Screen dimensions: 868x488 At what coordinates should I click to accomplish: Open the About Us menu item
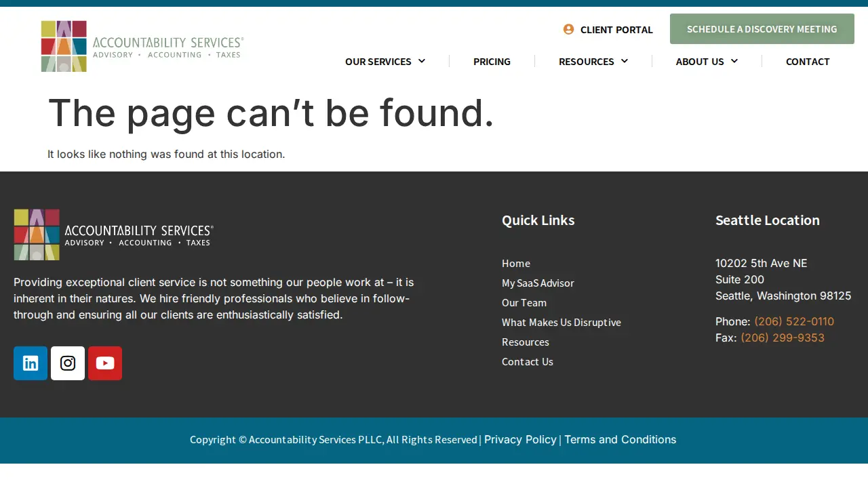click(700, 62)
